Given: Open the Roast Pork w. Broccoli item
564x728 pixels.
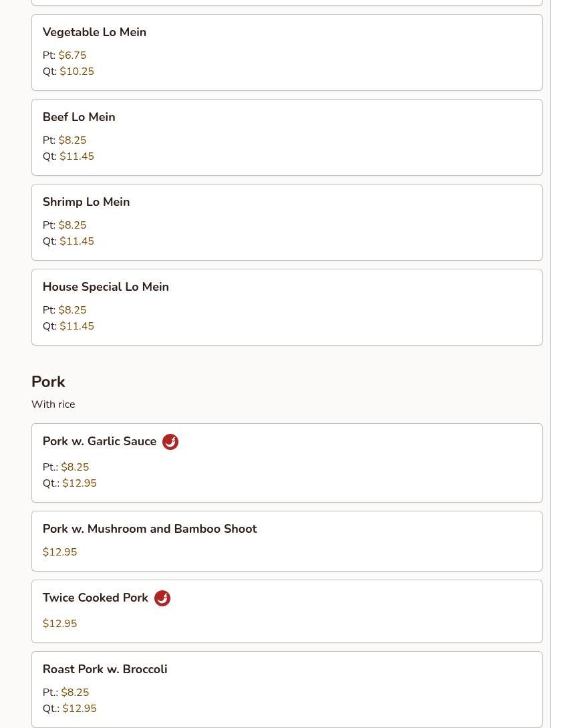Looking at the screenshot, I should [x=105, y=669].
